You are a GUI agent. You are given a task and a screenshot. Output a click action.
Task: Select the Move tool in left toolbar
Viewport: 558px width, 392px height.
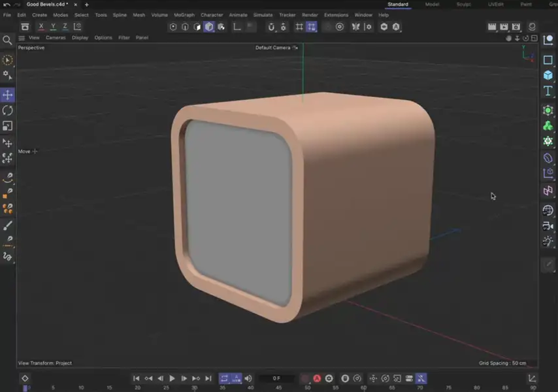[x=8, y=95]
